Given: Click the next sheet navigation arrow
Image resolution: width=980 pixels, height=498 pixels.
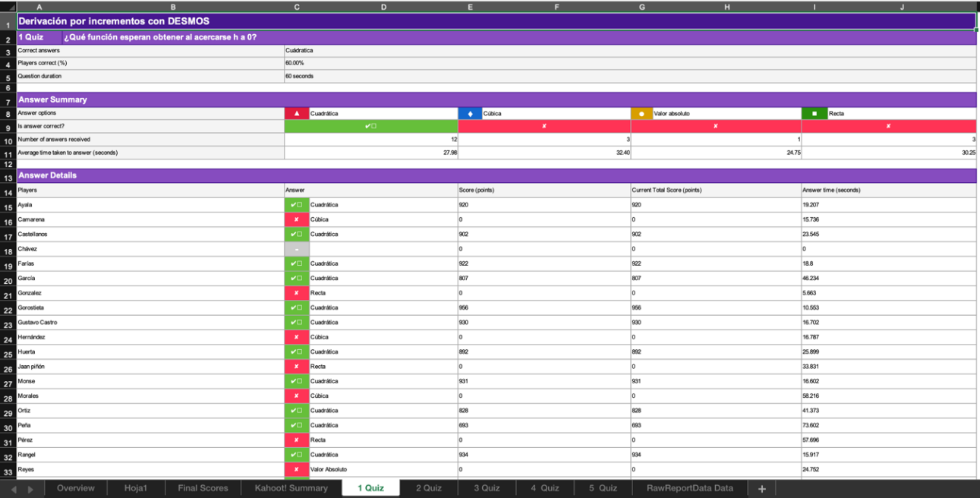Looking at the screenshot, I should pyautogui.click(x=31, y=489).
